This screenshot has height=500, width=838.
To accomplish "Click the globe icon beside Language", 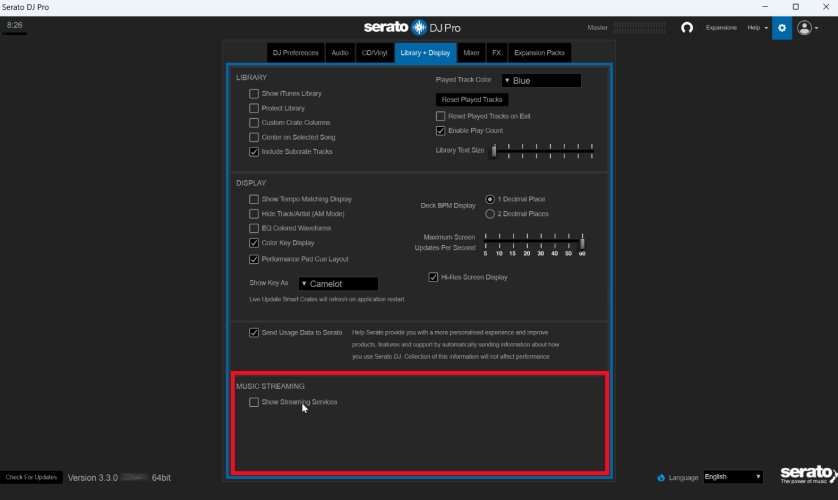I will (661, 478).
